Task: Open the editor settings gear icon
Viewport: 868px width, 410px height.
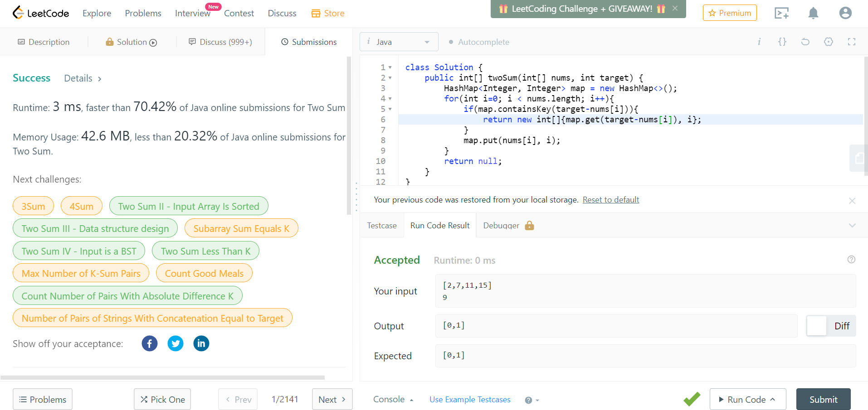Action: point(829,42)
